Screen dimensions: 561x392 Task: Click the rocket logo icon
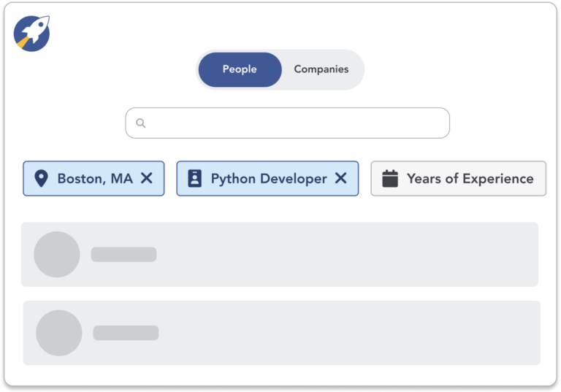[x=31, y=33]
